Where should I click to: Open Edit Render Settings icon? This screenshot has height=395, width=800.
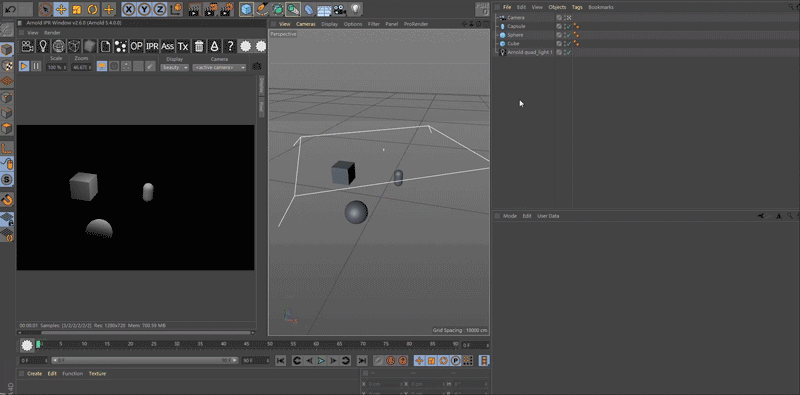228,9
